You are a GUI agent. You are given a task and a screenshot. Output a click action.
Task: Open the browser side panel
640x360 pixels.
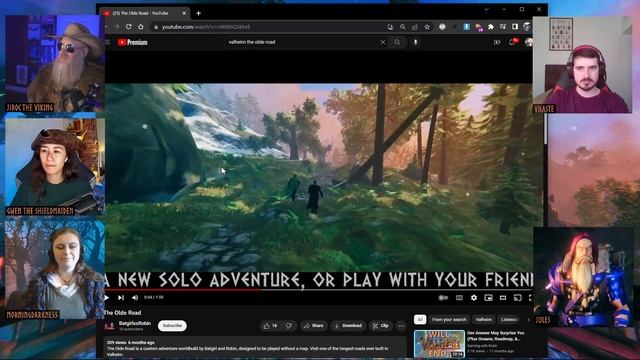[515, 27]
